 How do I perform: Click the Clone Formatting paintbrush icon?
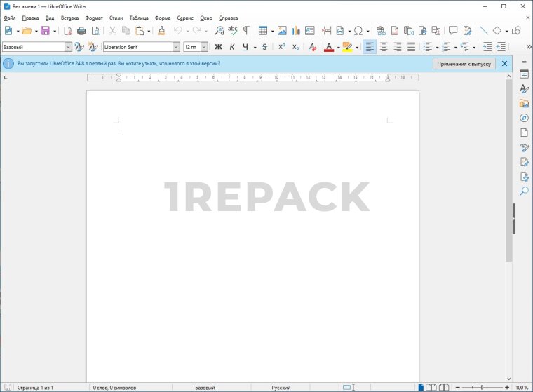[161, 31]
